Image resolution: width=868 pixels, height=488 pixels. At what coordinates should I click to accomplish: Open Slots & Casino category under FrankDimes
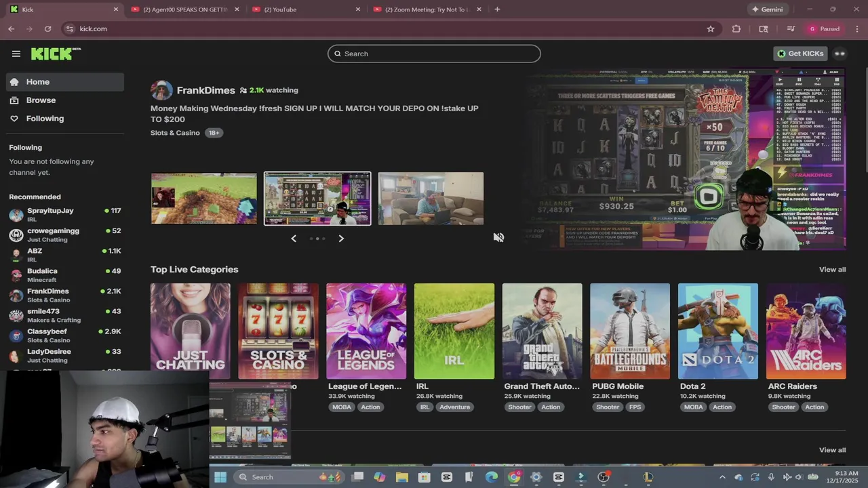coord(175,133)
